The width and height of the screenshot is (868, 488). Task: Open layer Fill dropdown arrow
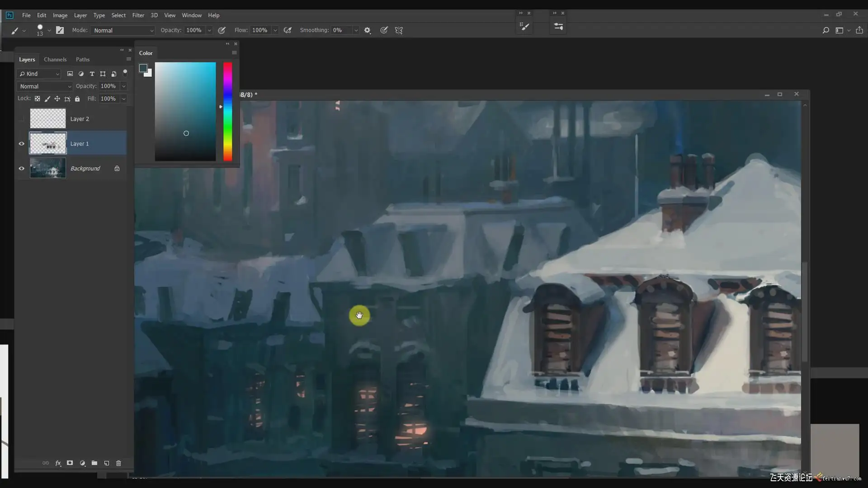click(x=123, y=99)
